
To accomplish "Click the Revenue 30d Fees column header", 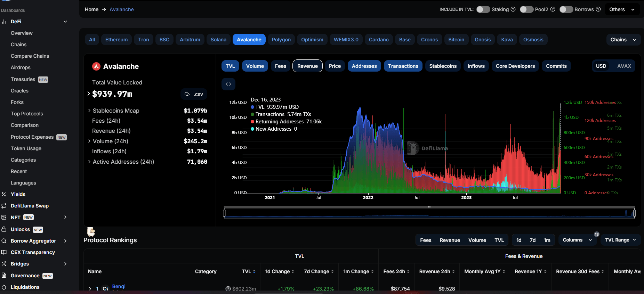I will [x=580, y=271].
